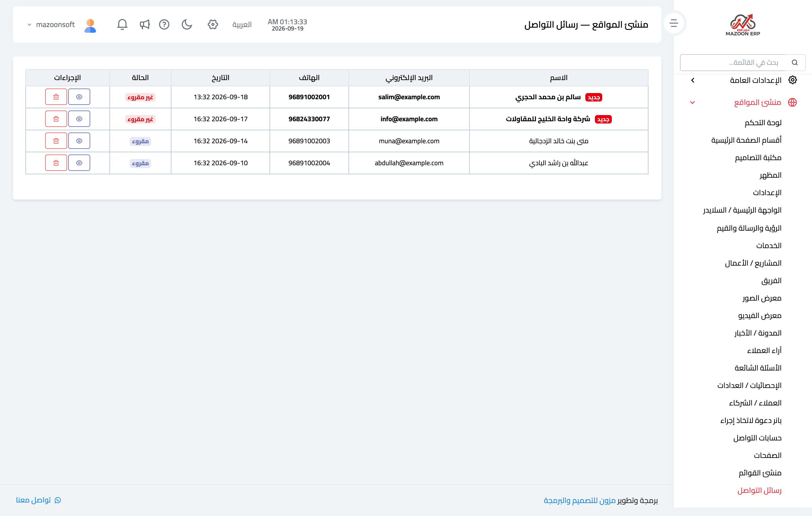
Task: Click the منشئ المواقع globe icon
Action: point(793,102)
